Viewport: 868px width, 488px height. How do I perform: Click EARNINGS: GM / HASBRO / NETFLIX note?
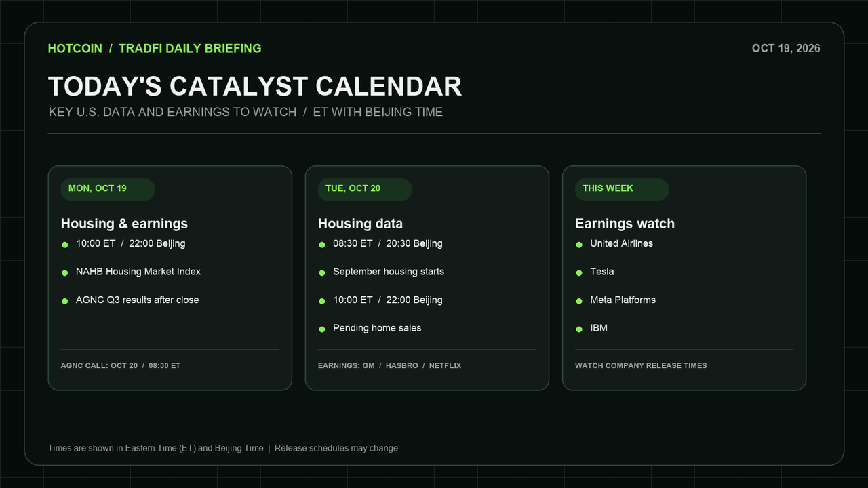[389, 366]
